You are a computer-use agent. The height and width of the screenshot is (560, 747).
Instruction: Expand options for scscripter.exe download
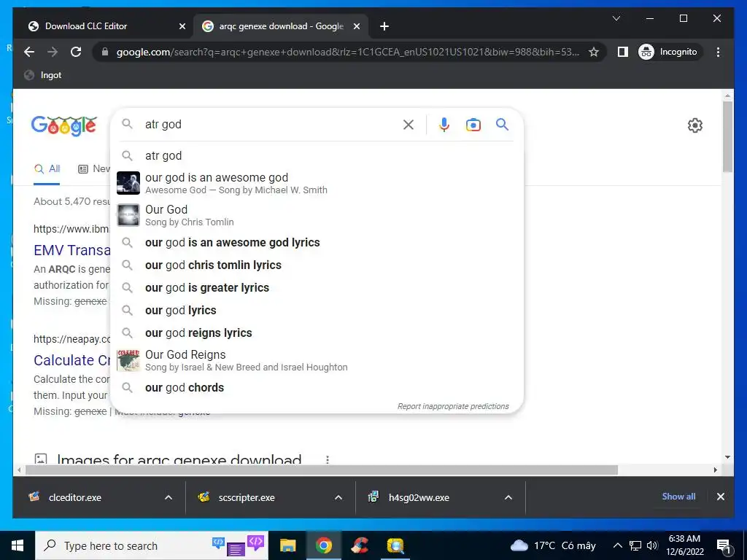point(338,497)
